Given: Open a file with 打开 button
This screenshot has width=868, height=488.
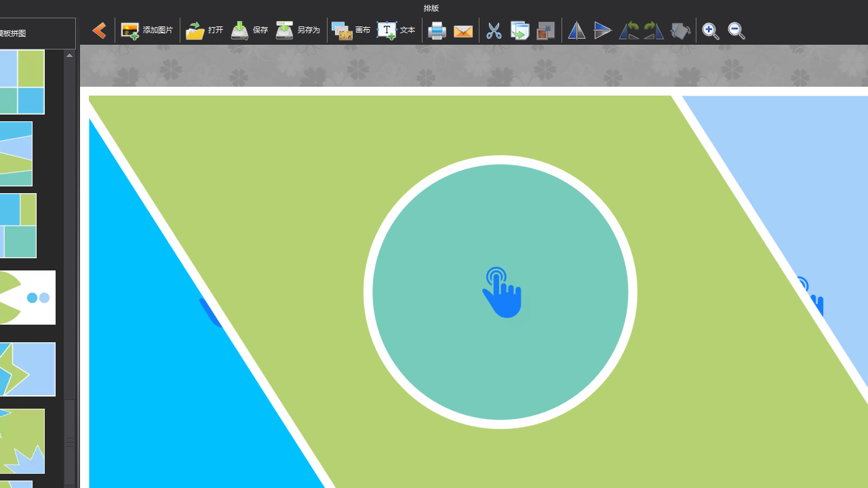Looking at the screenshot, I should tap(205, 30).
